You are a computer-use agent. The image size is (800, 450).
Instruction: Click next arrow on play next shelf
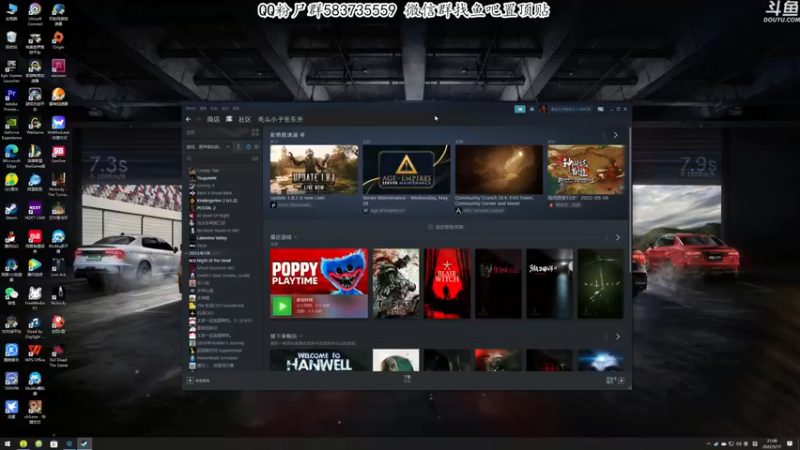618,337
